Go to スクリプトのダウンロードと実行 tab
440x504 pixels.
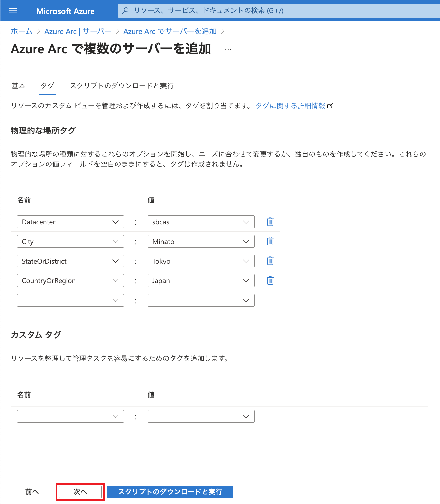[x=122, y=86]
